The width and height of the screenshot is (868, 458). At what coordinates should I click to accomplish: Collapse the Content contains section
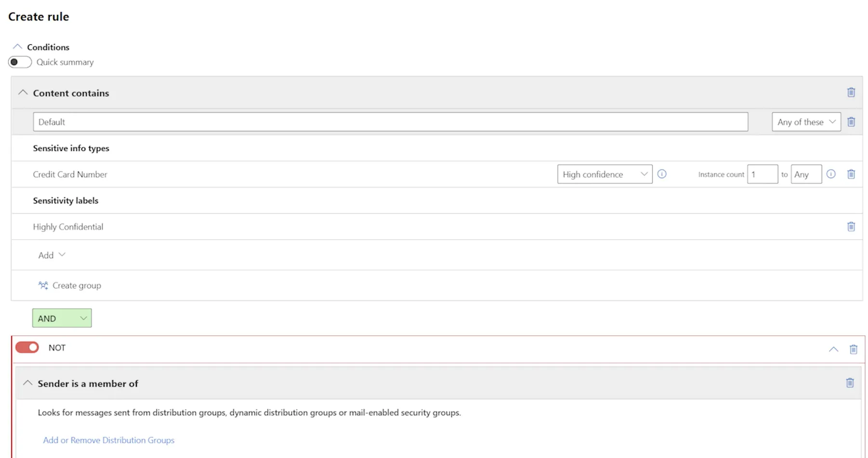click(23, 93)
